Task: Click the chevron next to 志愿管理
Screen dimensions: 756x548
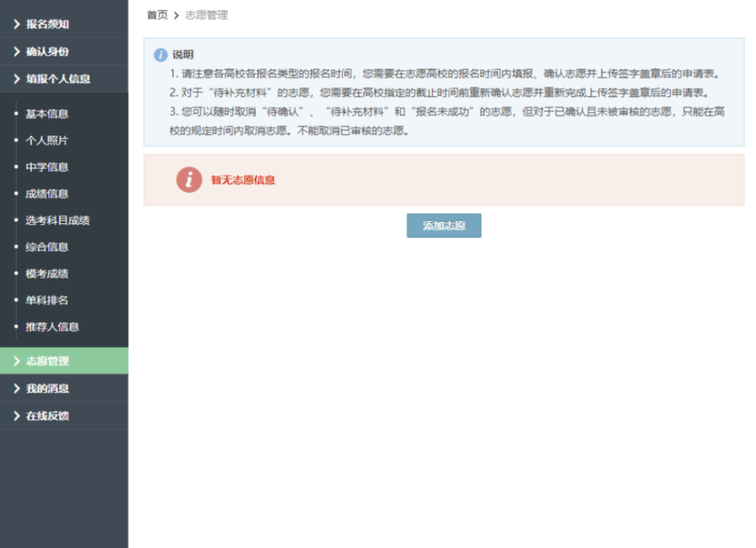Action: tap(17, 361)
